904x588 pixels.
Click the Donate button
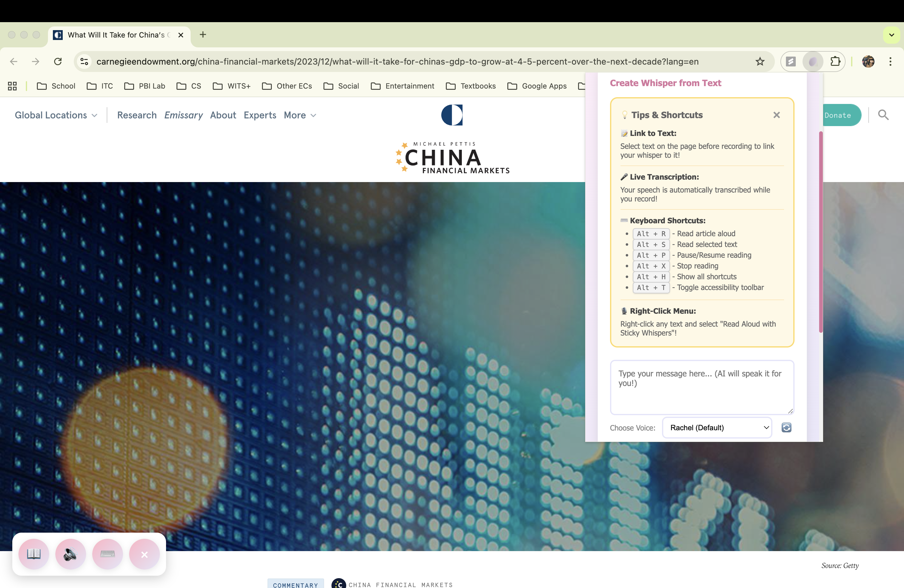tap(840, 115)
